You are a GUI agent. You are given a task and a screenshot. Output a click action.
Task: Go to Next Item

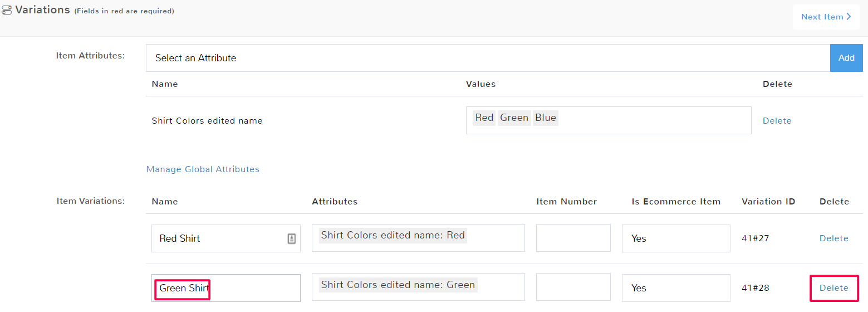(826, 17)
